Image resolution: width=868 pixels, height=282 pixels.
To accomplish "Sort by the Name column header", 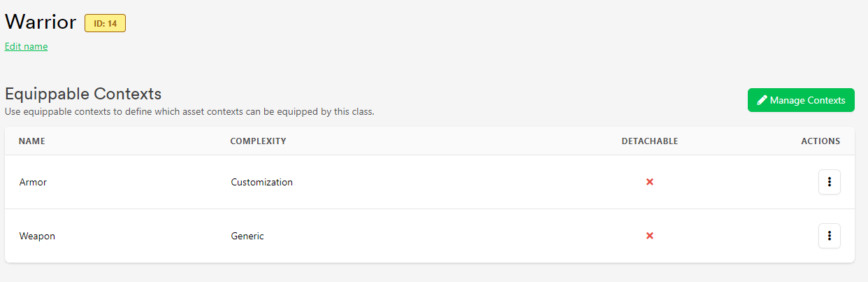I will 32,141.
